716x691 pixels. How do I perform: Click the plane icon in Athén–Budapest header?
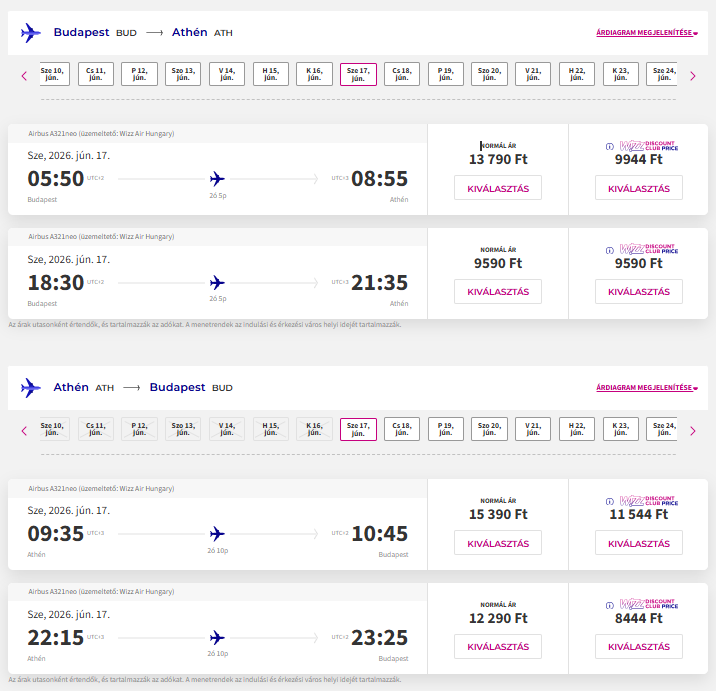click(x=31, y=388)
